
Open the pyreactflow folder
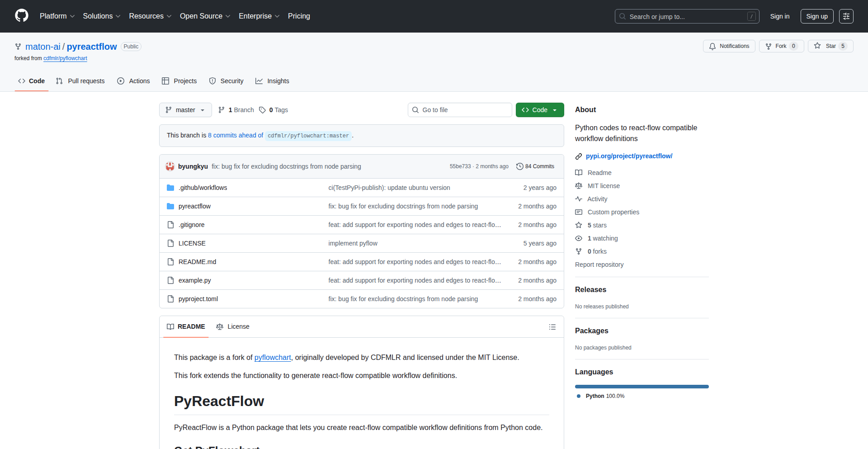coord(194,206)
